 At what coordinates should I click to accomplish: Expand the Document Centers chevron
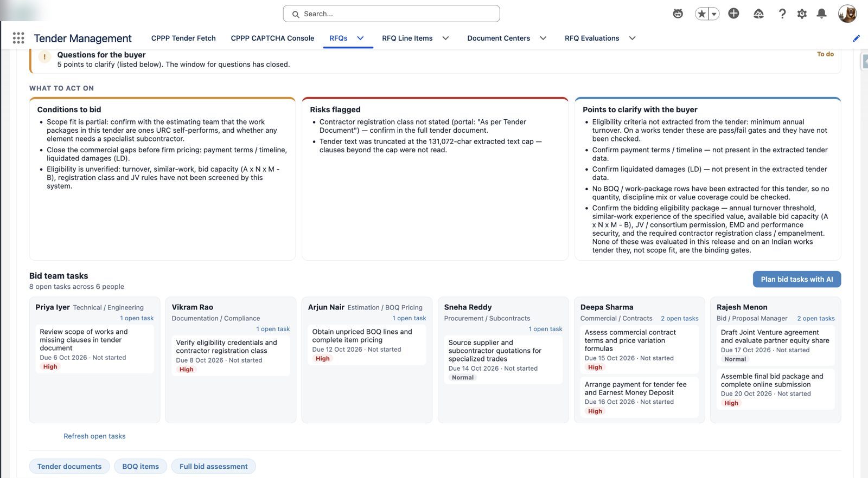(x=543, y=38)
